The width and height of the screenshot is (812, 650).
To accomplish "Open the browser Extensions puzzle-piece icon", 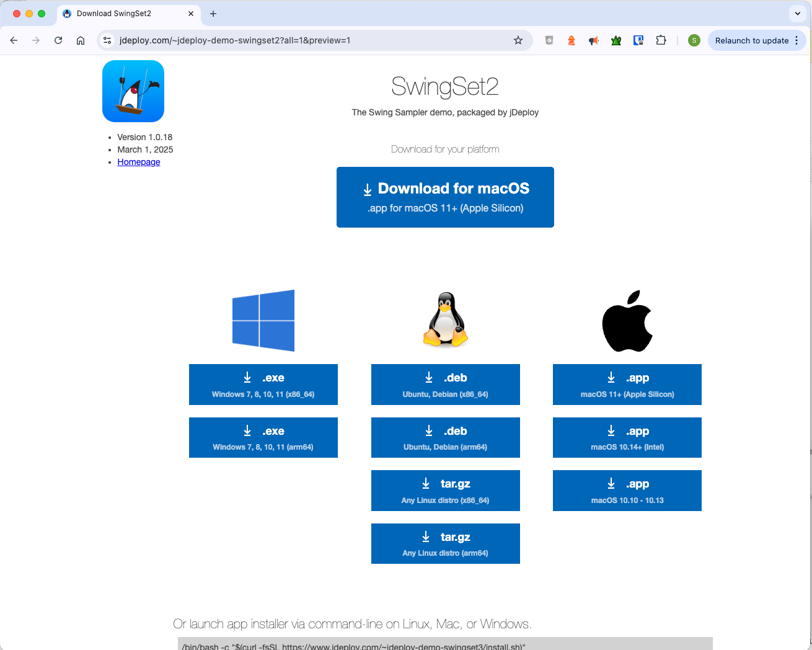I will coord(661,40).
